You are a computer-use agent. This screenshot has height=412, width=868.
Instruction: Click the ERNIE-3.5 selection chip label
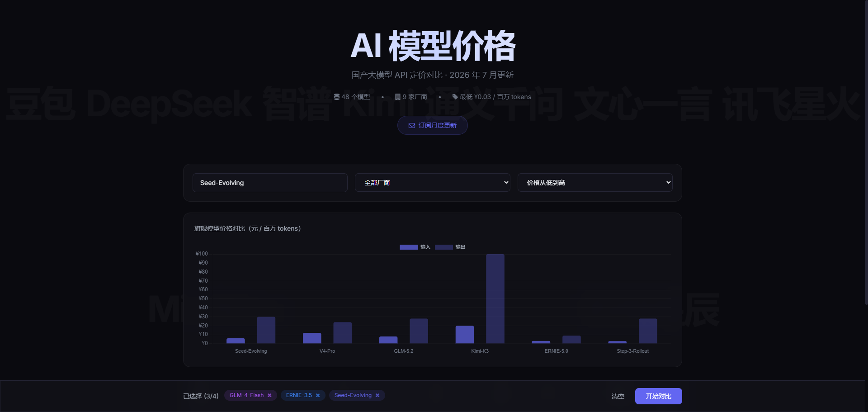pyautogui.click(x=299, y=395)
